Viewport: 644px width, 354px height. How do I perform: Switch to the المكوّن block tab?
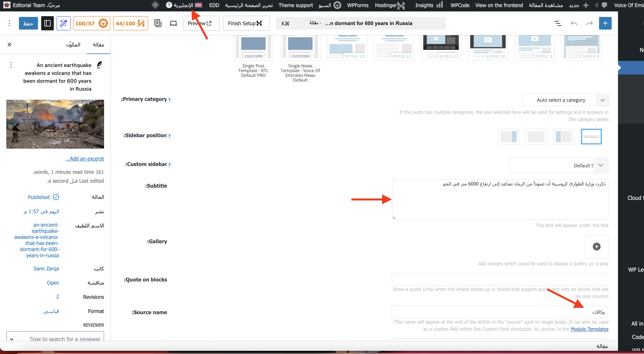73,45
